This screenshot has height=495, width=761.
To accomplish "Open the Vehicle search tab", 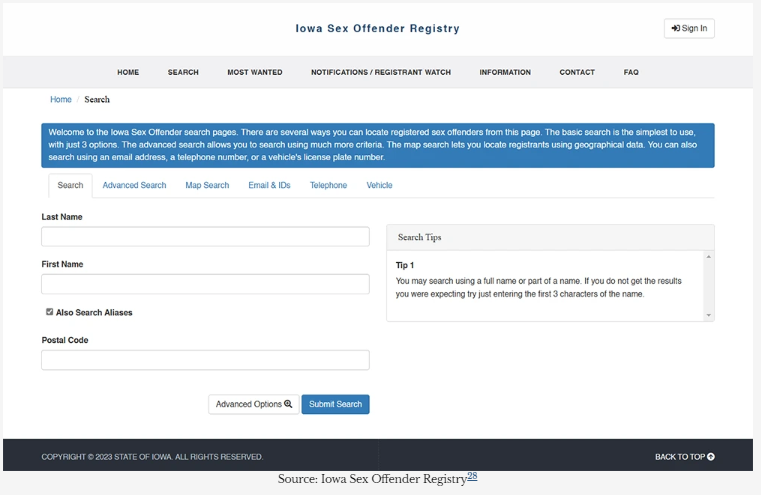I will click(x=379, y=185).
